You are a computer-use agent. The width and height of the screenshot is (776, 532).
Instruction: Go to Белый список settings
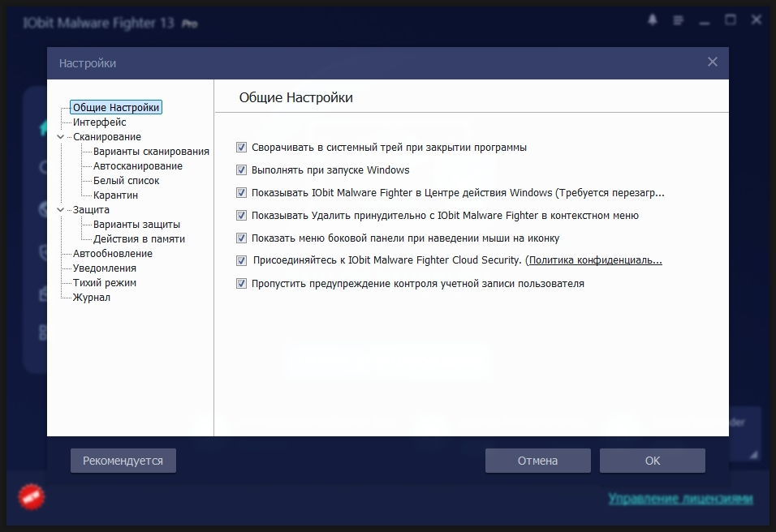tap(126, 181)
